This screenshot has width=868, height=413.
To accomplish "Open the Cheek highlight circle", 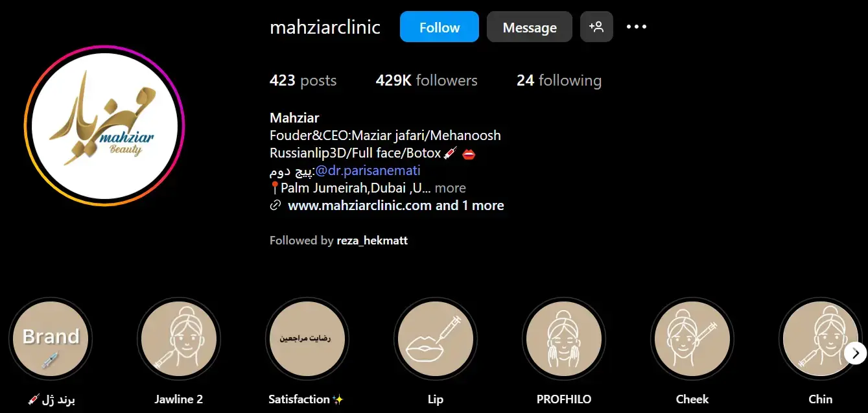I will (692, 338).
